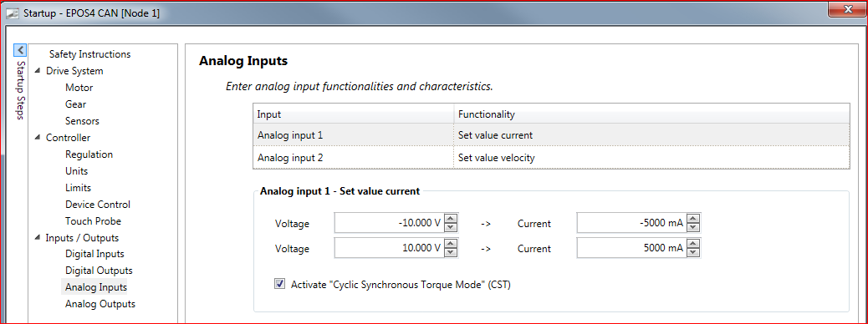Increase the -10.000 V voltage with up arrow
This screenshot has height=324, width=868.
[452, 219]
